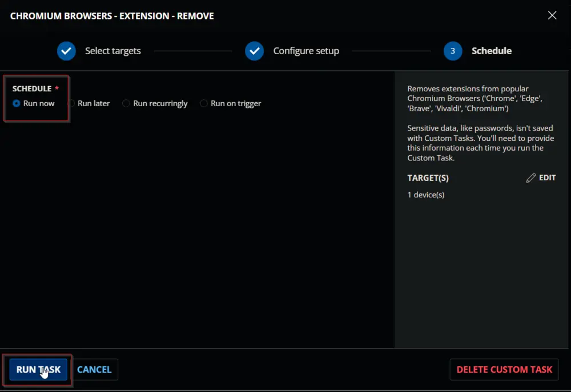Click the 'Sensitive data, like passwords' note
This screenshot has height=392, width=571.
(x=481, y=143)
